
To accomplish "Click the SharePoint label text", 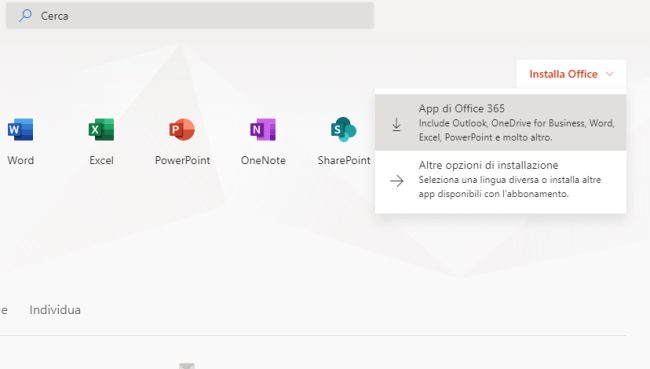I will tap(344, 160).
